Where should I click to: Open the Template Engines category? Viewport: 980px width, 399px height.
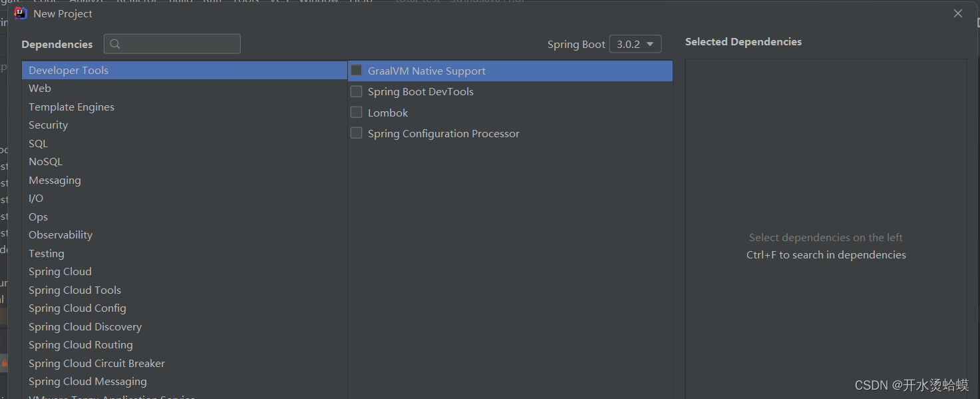pos(184,107)
